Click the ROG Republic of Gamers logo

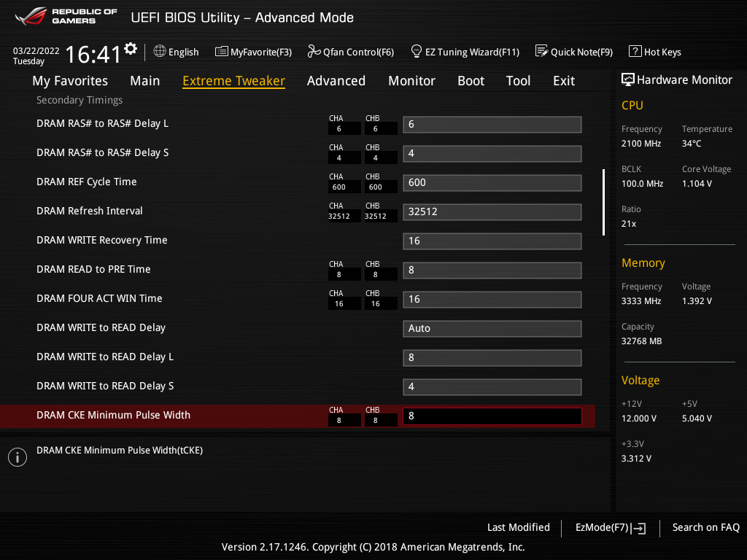point(66,16)
